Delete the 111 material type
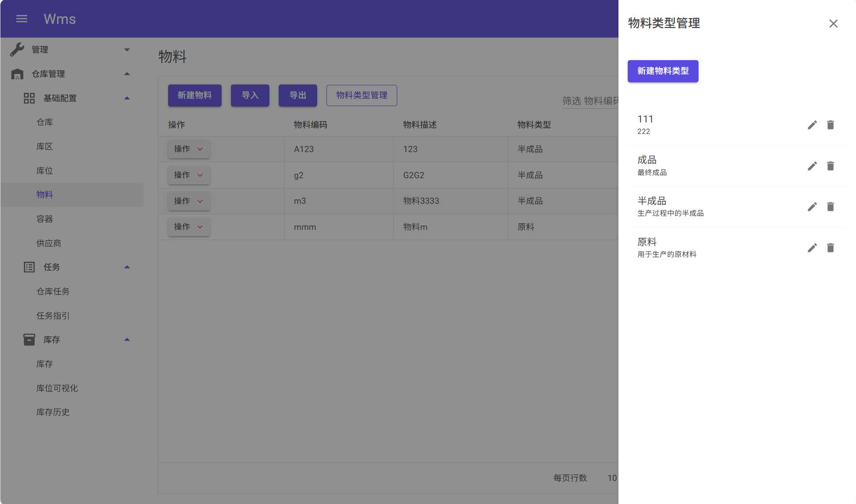The width and height of the screenshot is (856, 504). 830,125
